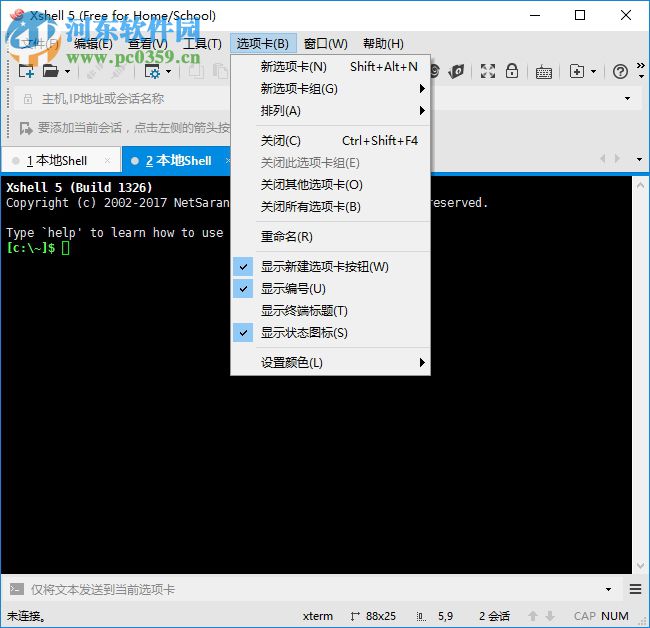Viewport: 650px width, 628px height.
Task: Click the add-current-session arrow icon
Action: coord(26,128)
